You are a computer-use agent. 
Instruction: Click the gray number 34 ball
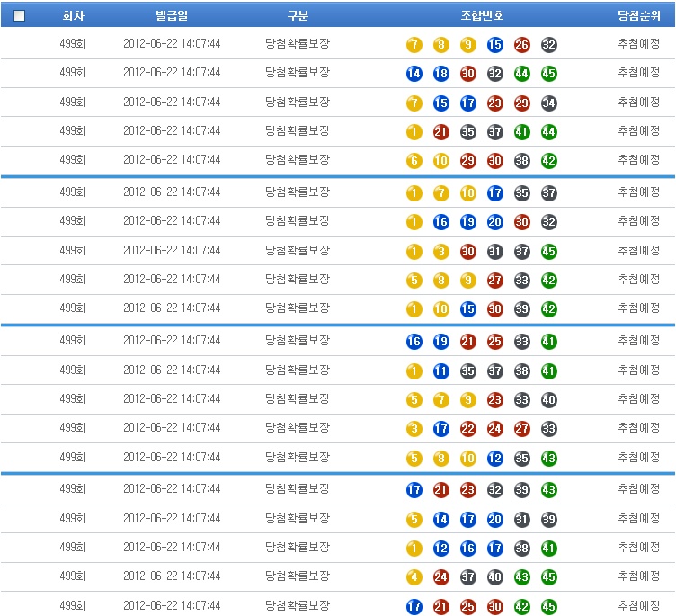[549, 103]
